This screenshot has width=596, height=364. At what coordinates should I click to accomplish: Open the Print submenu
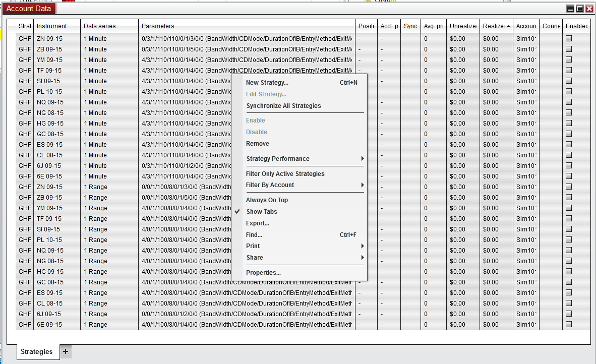coord(299,246)
